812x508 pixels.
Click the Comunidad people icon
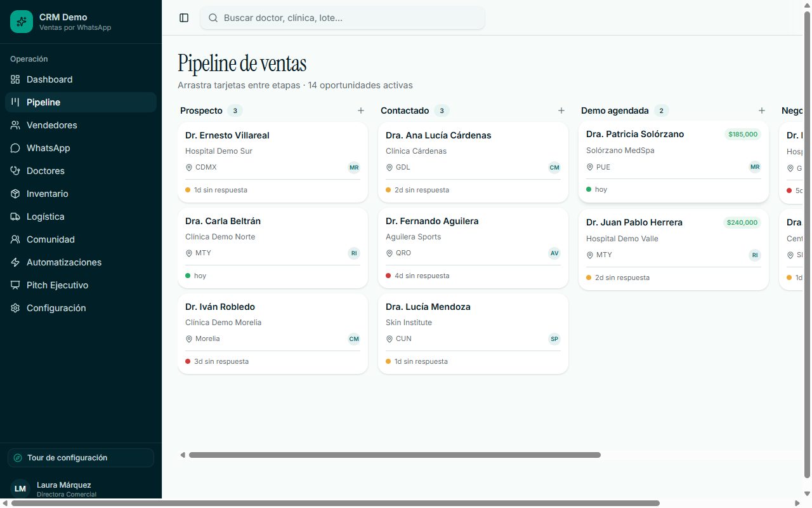15,239
